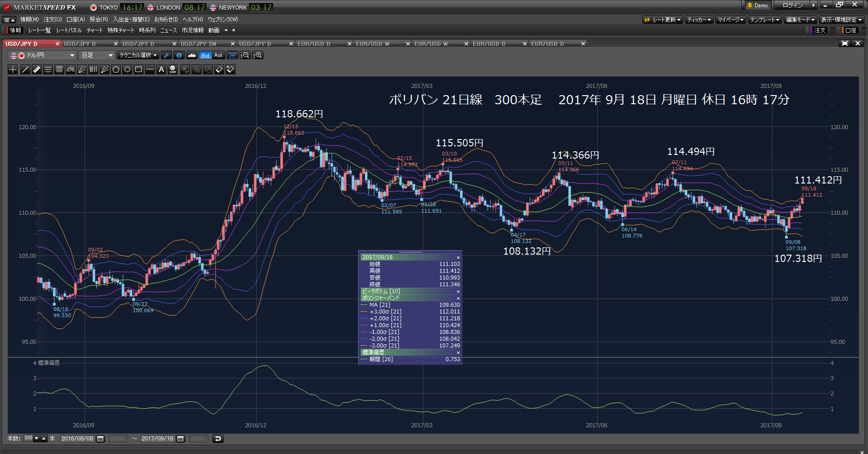The width and height of the screenshot is (868, 454).
Task: Open the 編集モード dropdown
Action: point(800,19)
